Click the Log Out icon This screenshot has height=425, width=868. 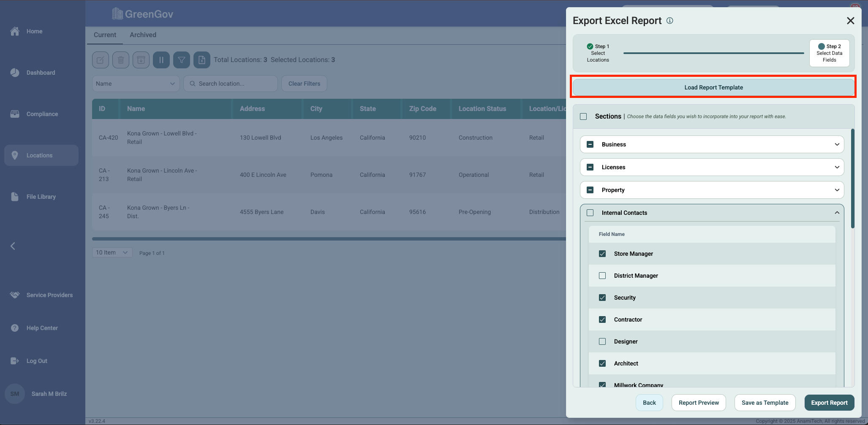[15, 361]
